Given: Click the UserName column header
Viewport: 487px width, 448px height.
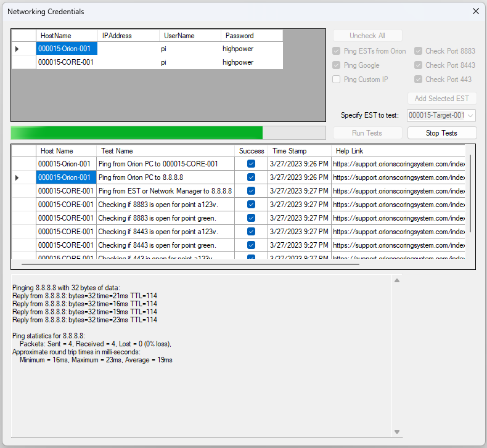Looking at the screenshot, I should pyautogui.click(x=189, y=36).
